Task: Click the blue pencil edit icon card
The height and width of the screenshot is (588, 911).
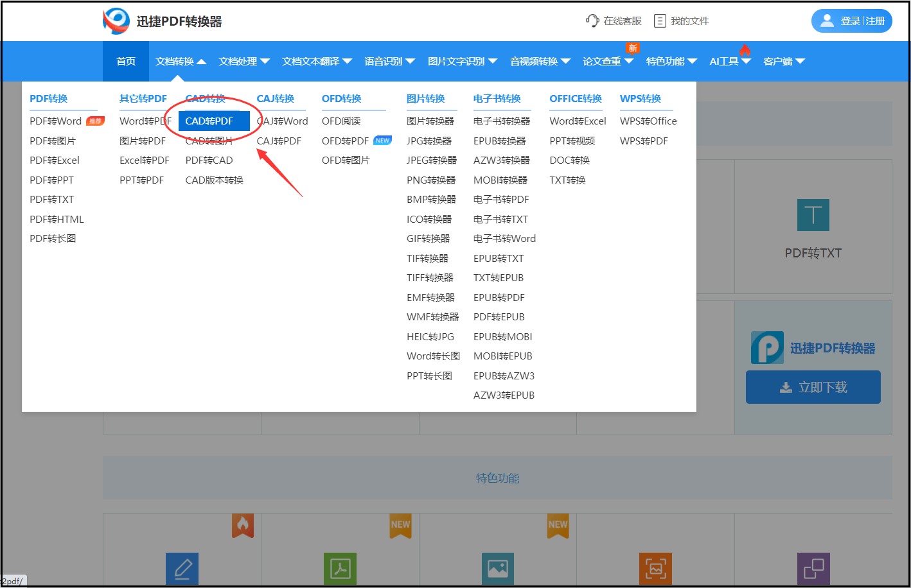Action: pos(182,568)
